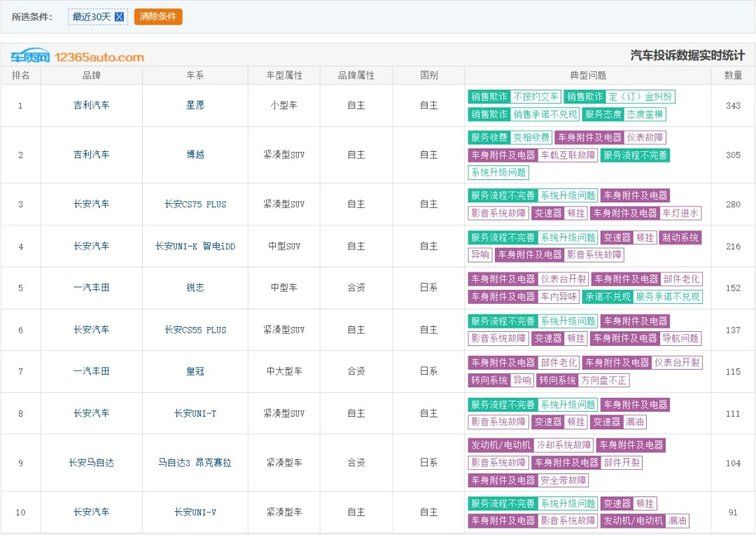Open 长安CS55 PLUS series link
This screenshot has width=756, height=535.
coord(195,330)
